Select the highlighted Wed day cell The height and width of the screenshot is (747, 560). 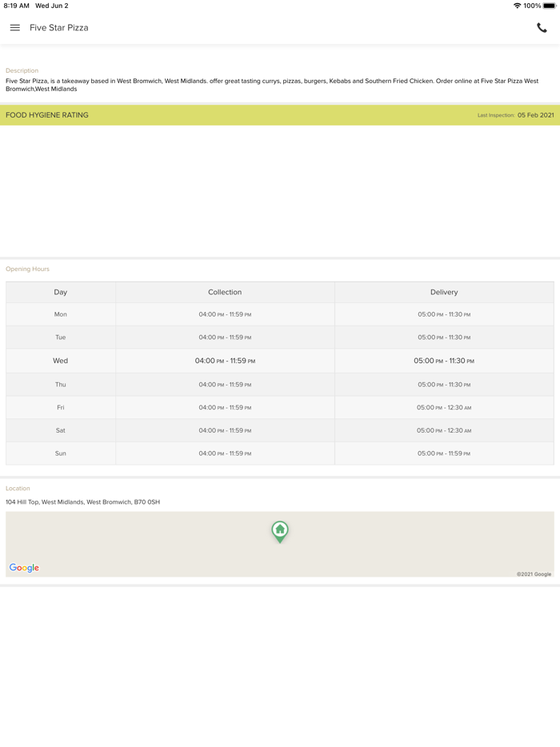click(x=61, y=361)
